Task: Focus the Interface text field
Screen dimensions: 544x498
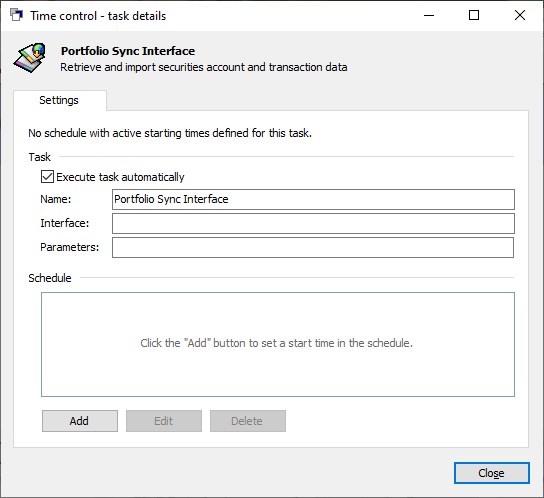Action: (313, 223)
